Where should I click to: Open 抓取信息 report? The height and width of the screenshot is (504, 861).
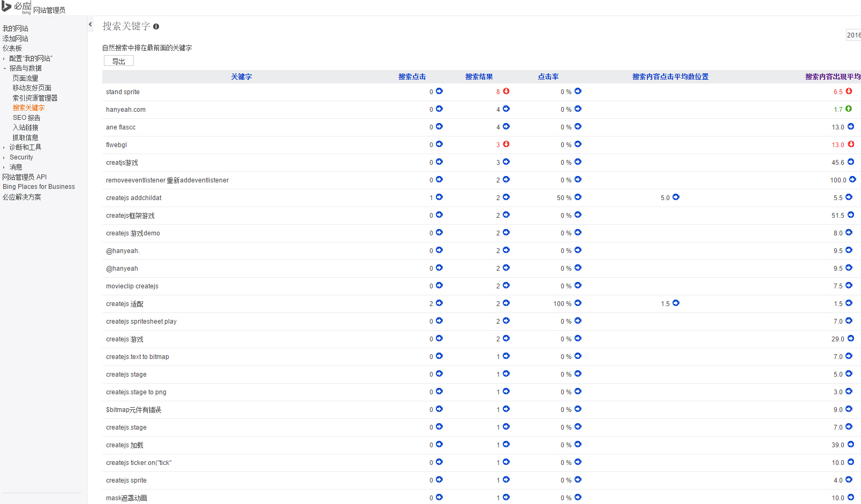(x=26, y=138)
